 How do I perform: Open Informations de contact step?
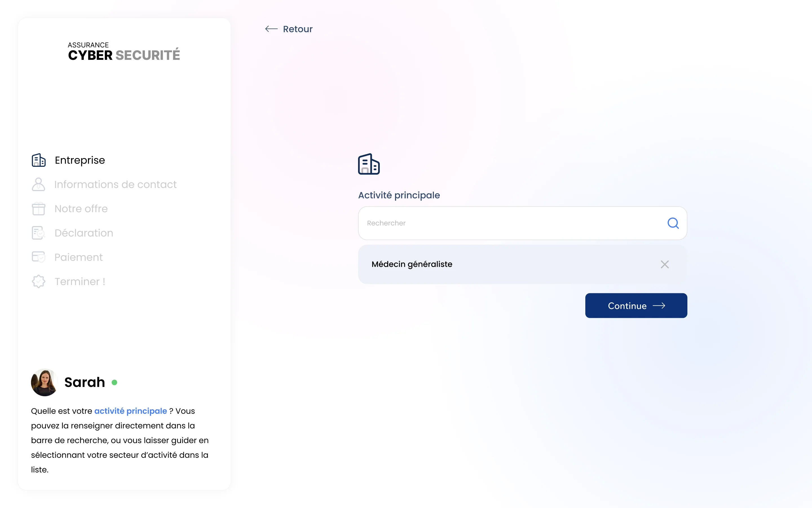[x=115, y=185]
